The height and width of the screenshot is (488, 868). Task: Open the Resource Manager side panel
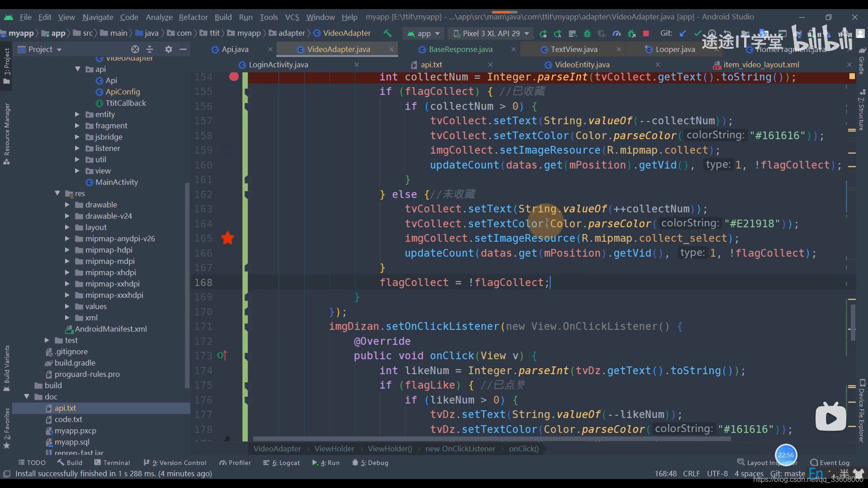point(7,133)
